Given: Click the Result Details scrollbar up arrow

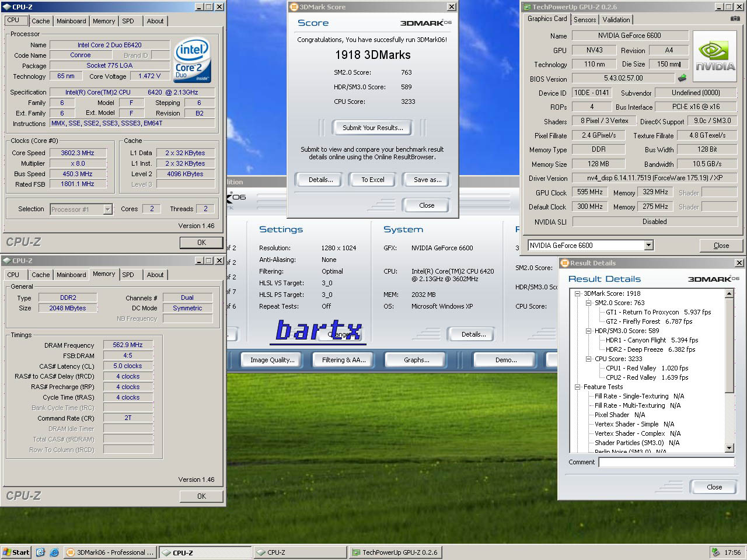Looking at the screenshot, I should 729,294.
